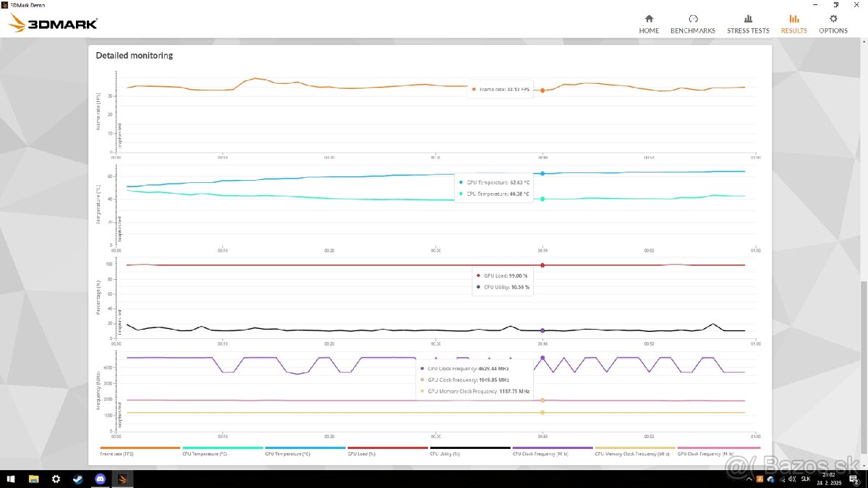Toggle GPU Temperature legend series
The height and width of the screenshot is (488, 868).
tap(305, 453)
